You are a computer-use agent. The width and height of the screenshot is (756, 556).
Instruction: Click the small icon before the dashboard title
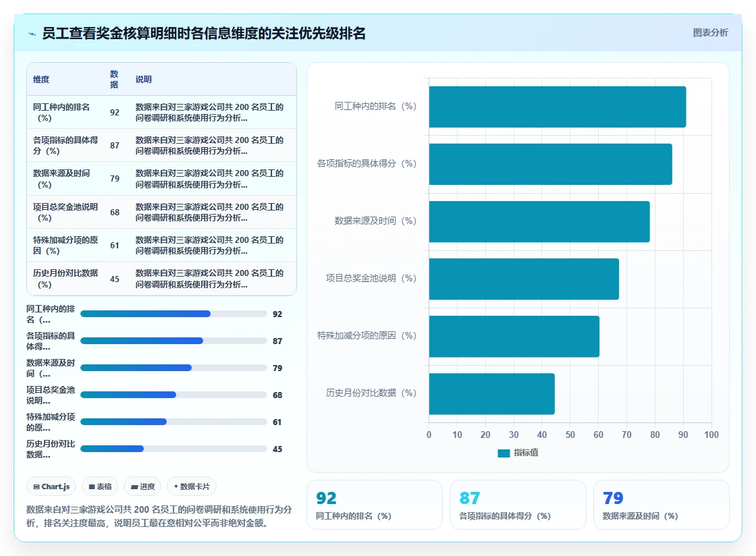tap(32, 34)
